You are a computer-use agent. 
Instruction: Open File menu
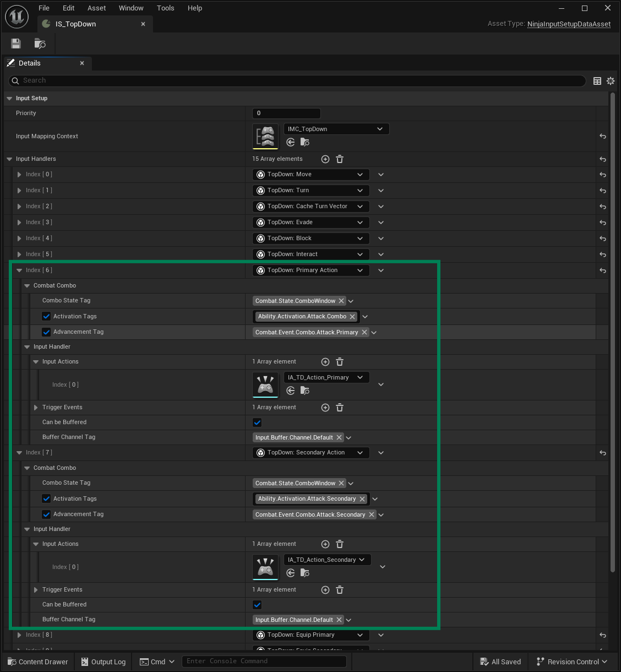click(x=44, y=8)
